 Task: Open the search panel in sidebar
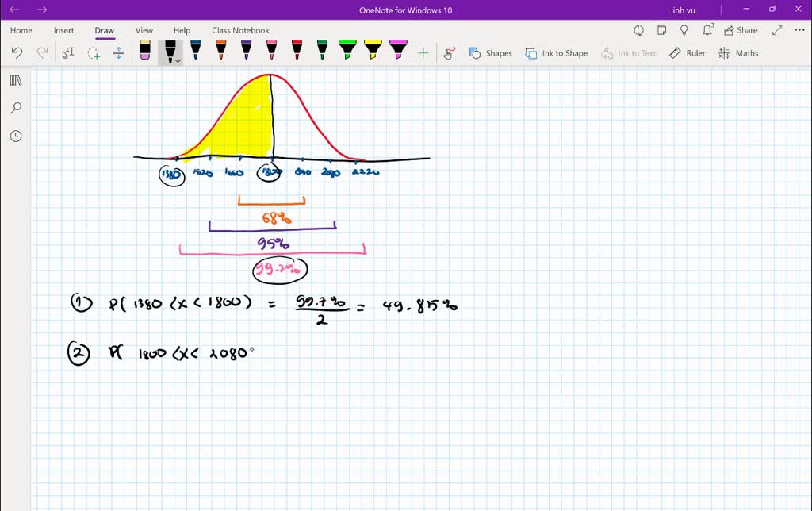tap(15, 107)
